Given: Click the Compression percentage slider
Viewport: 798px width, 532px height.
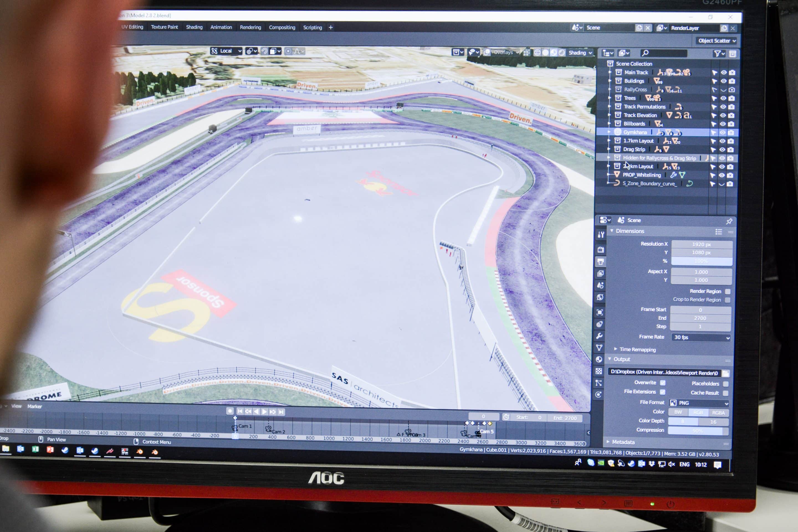Looking at the screenshot, I should tap(698, 430).
